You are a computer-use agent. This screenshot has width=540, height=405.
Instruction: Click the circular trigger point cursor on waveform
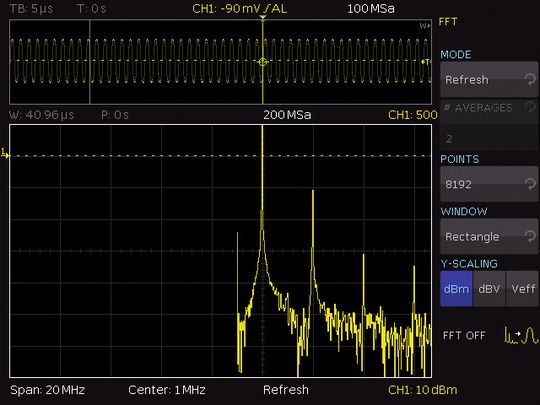pos(263,62)
